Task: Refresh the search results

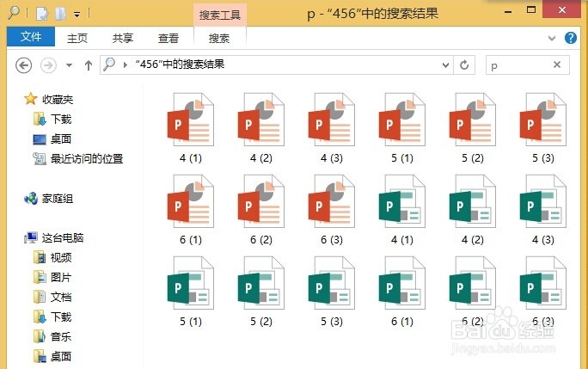Action: pyautogui.click(x=464, y=65)
